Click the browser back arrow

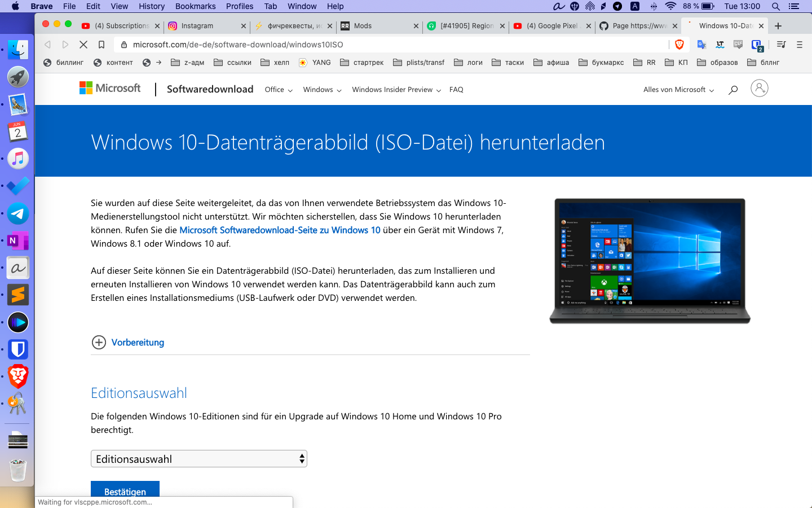[x=48, y=45]
